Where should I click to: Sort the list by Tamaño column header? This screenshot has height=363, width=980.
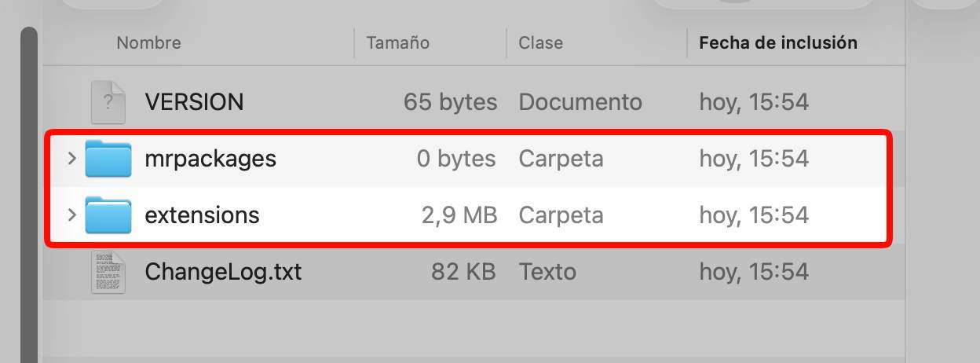click(397, 43)
